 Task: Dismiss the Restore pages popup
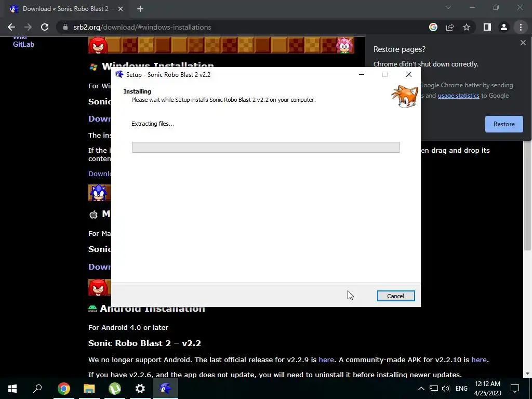(523, 43)
